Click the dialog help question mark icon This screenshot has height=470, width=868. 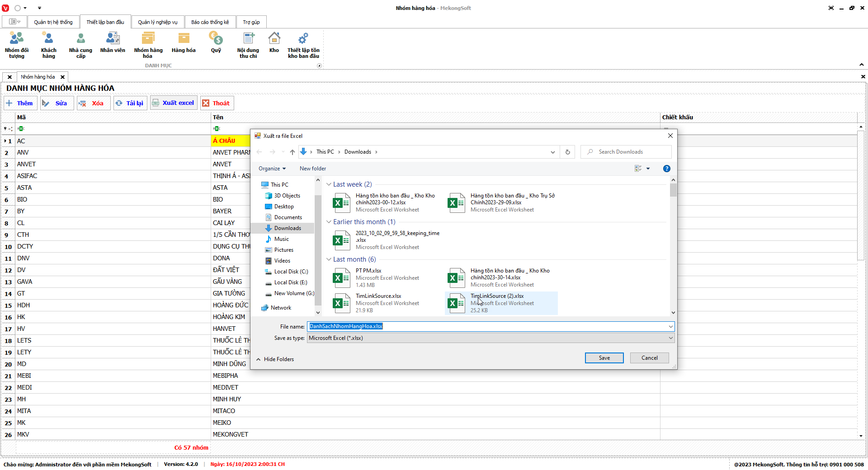[666, 169]
